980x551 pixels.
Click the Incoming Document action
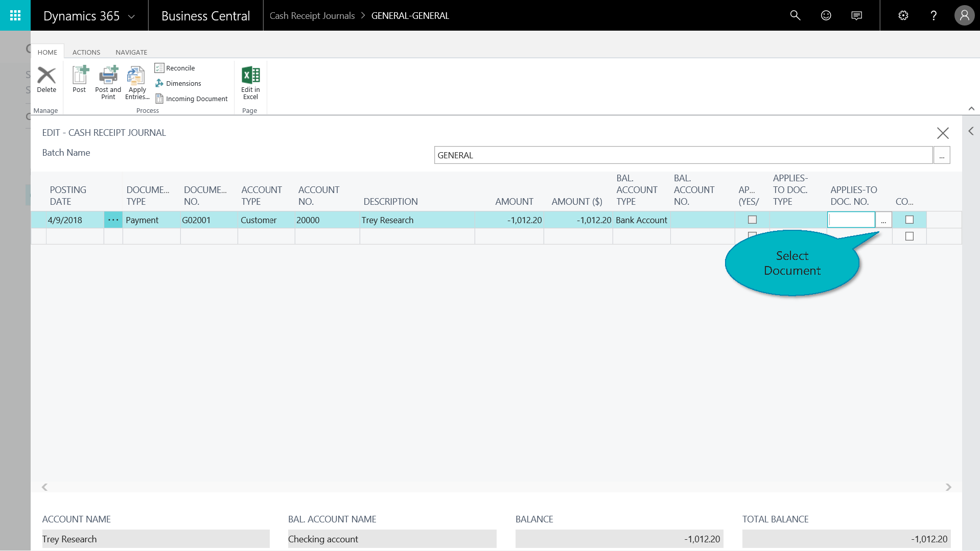coord(191,99)
